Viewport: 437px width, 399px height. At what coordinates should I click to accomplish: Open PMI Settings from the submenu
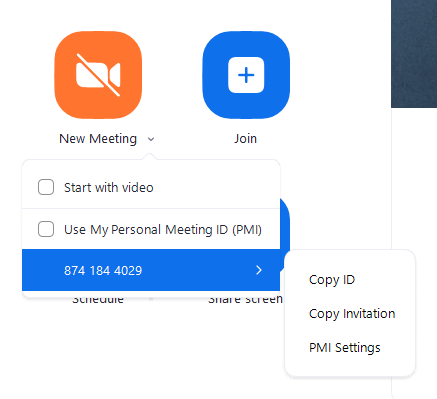click(345, 348)
